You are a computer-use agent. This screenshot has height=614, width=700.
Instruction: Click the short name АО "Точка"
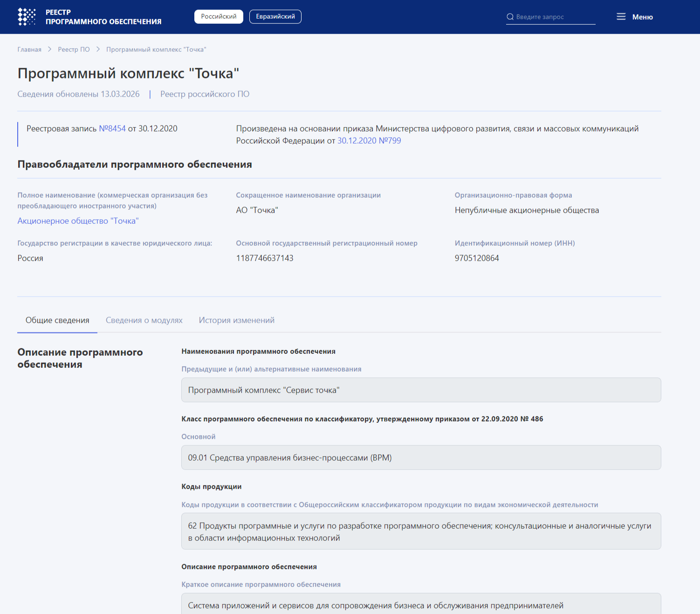point(257,210)
